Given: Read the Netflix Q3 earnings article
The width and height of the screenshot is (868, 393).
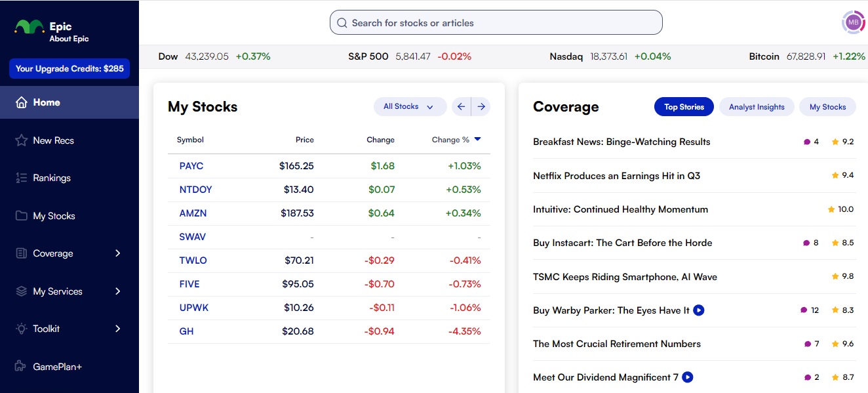Looking at the screenshot, I should point(616,176).
